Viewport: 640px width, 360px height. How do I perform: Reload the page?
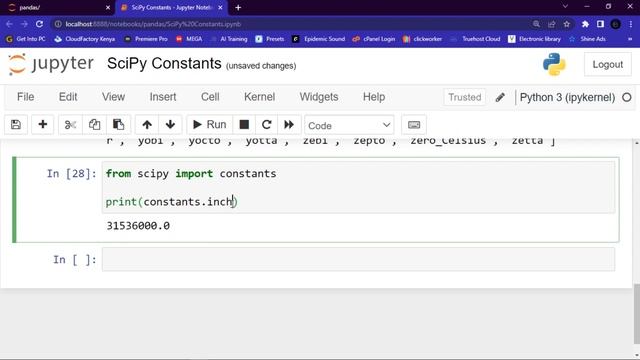39,24
